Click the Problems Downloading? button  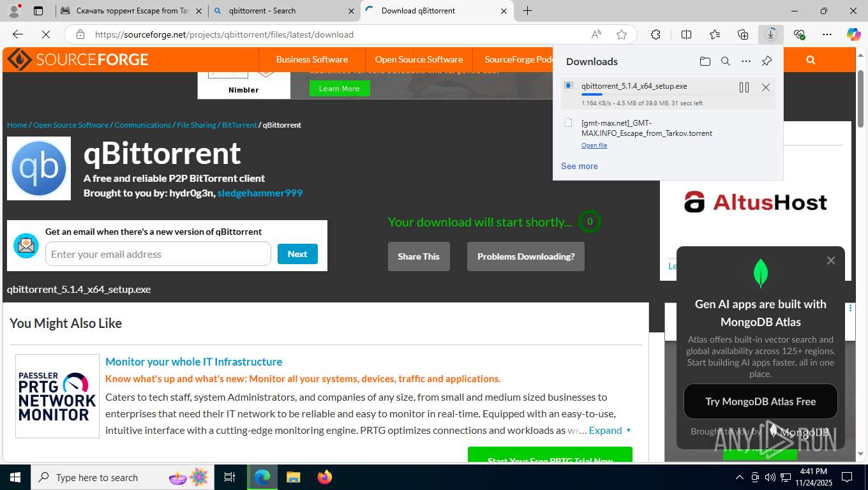click(526, 256)
